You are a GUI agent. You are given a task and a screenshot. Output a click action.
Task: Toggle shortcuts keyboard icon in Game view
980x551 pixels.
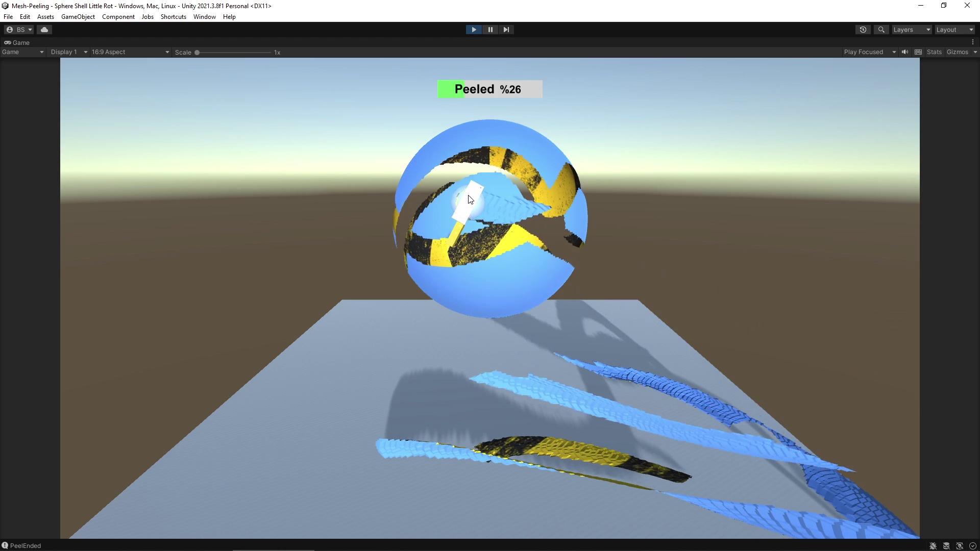(x=918, y=52)
